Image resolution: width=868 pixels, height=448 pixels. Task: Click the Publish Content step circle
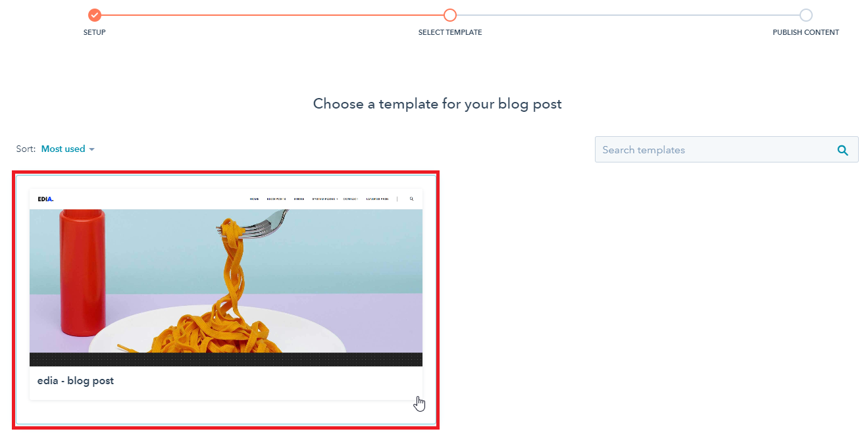click(806, 15)
